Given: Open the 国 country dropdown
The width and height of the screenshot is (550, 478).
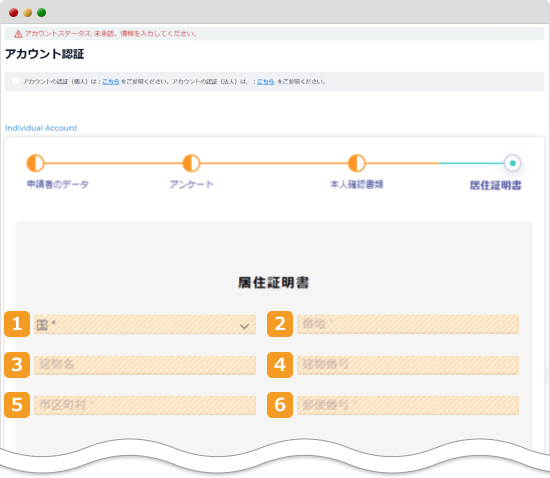Looking at the screenshot, I should [145, 324].
